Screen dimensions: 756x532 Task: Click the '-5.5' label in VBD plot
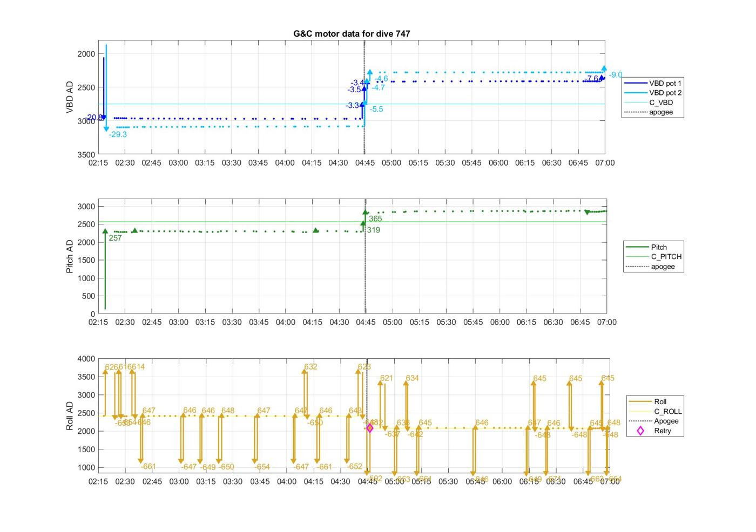click(x=376, y=109)
